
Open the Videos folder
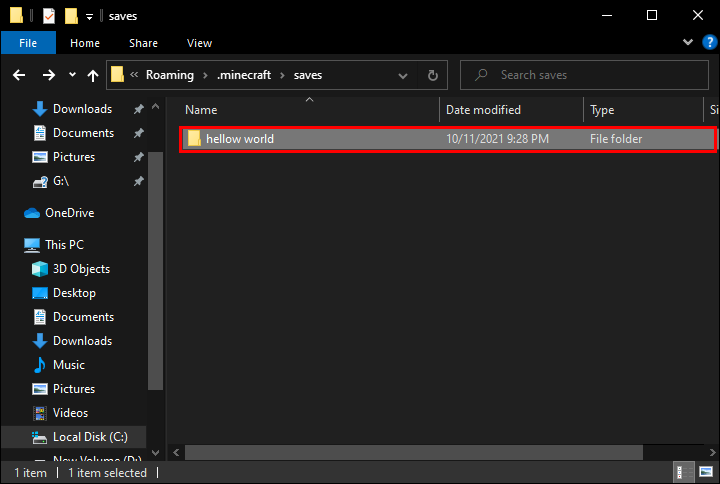pyautogui.click(x=70, y=413)
